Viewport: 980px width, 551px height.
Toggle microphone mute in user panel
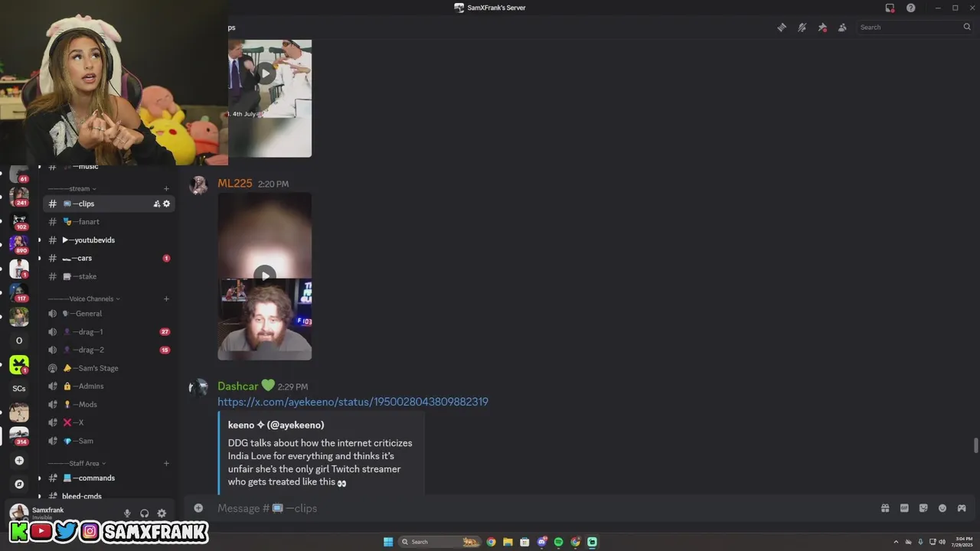[127, 514]
